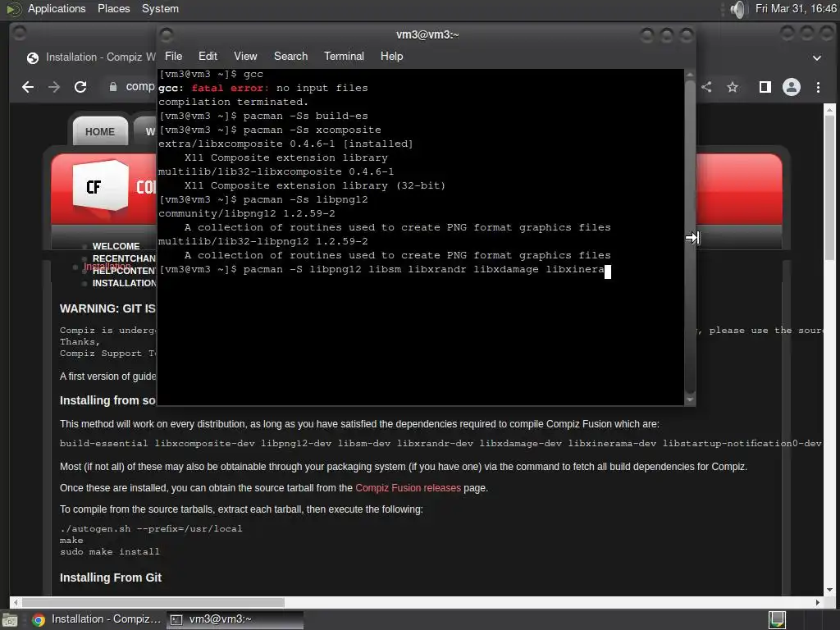Open the terminal File menu
Viewport: 840px width, 630px height.
pos(173,57)
